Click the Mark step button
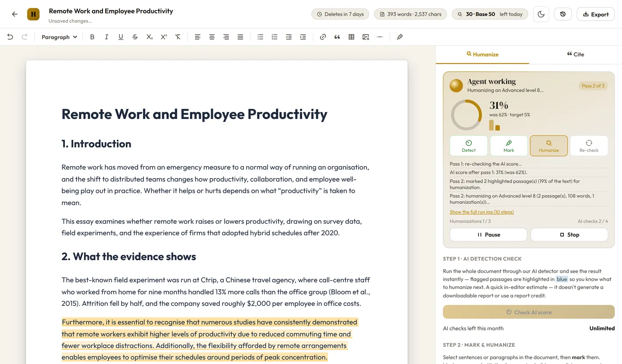The width and height of the screenshot is (622, 364). (509, 146)
